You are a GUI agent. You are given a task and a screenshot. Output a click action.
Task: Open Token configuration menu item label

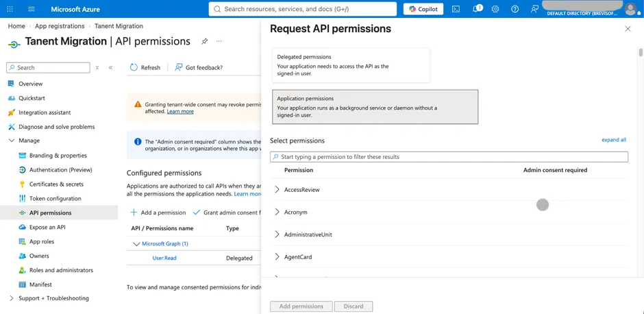click(55, 199)
